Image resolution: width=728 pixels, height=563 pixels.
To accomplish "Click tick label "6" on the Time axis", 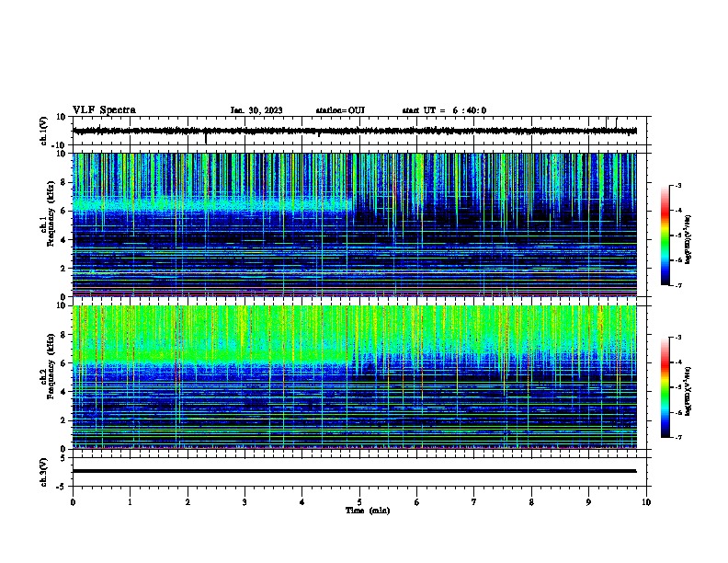I will (416, 502).
